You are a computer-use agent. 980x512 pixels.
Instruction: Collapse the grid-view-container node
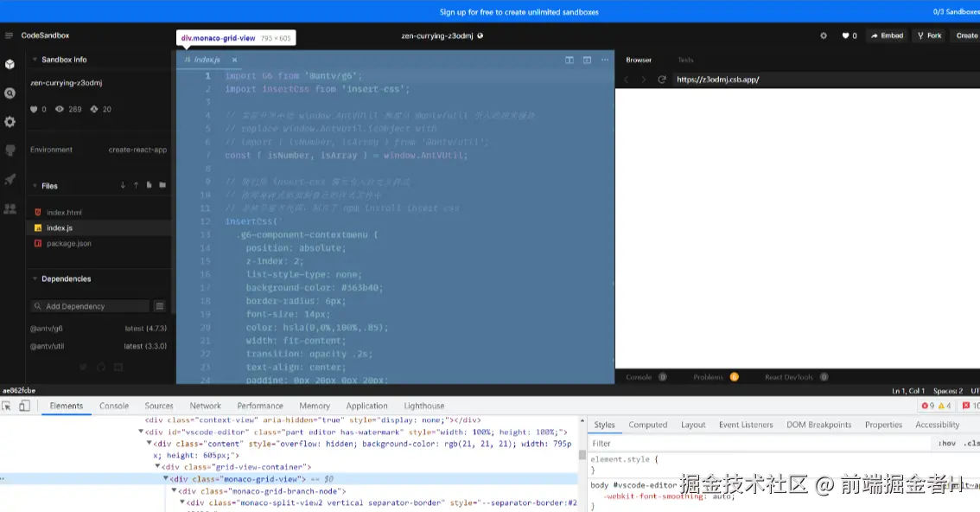(157, 466)
